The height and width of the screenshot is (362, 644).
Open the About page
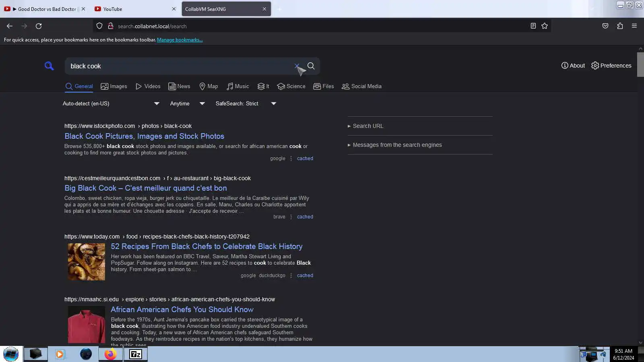coord(573,66)
